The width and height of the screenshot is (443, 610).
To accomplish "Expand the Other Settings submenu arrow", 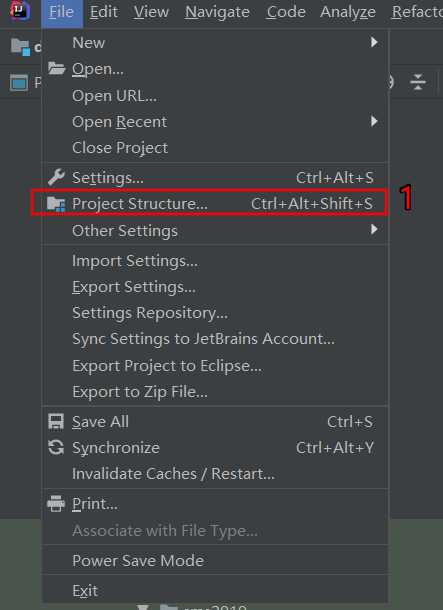I will (x=374, y=230).
